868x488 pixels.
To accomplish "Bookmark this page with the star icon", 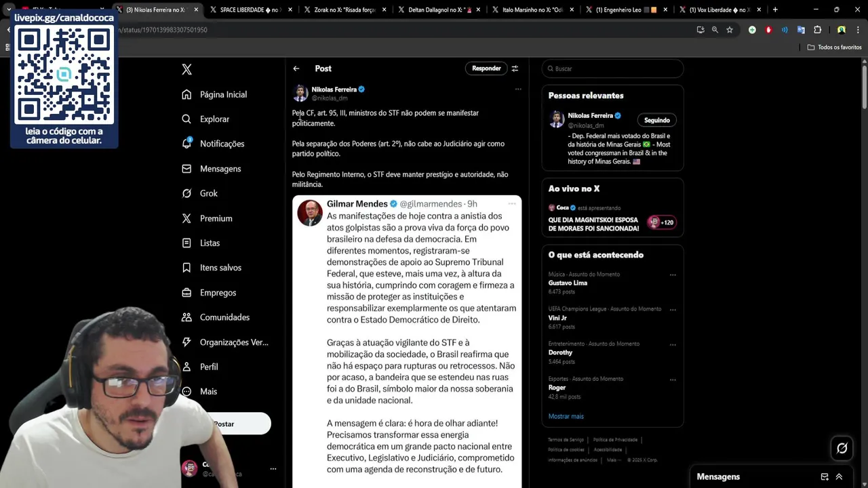I will [x=730, y=30].
